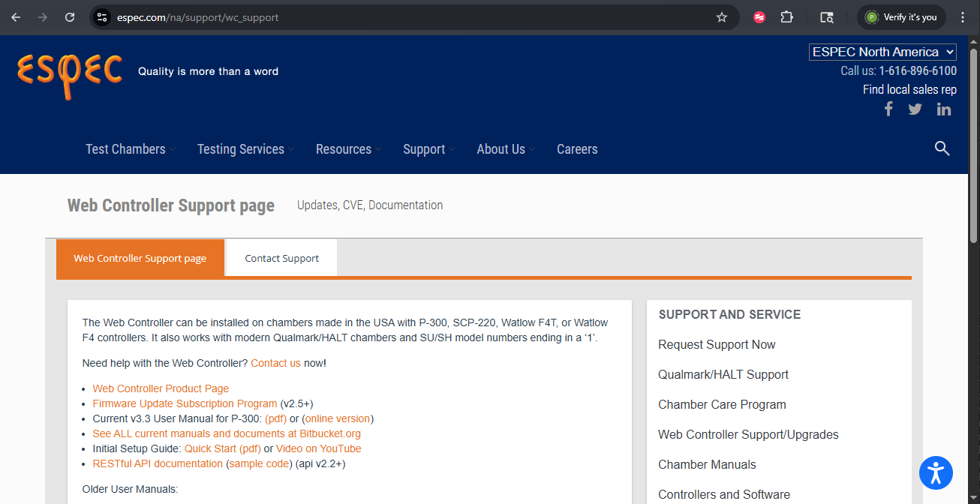
Task: Open the online version manual link
Action: pos(338,418)
